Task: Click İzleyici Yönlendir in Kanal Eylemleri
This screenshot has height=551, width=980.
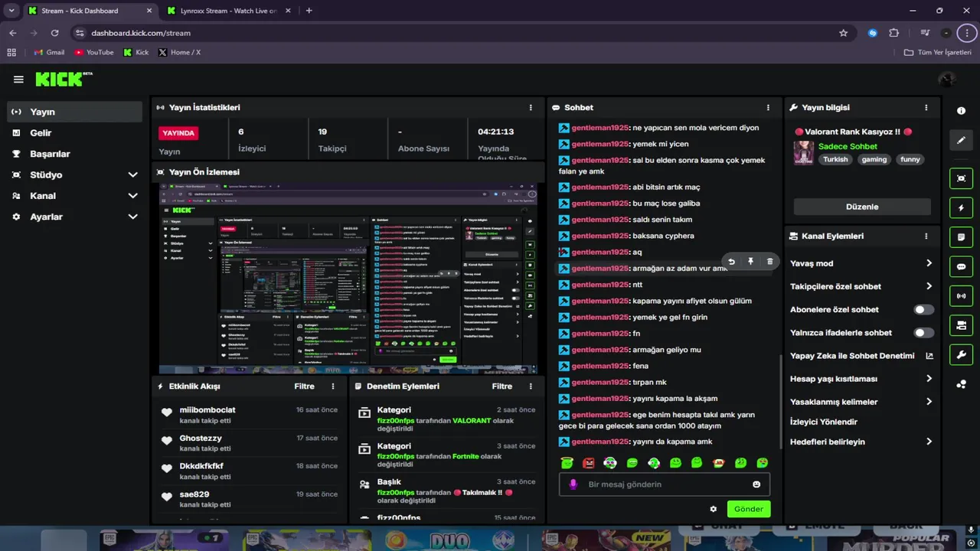Action: 824,422
